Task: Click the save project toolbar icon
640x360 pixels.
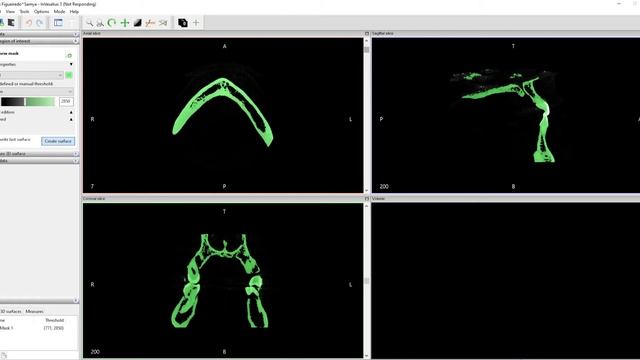Action: tap(11, 23)
